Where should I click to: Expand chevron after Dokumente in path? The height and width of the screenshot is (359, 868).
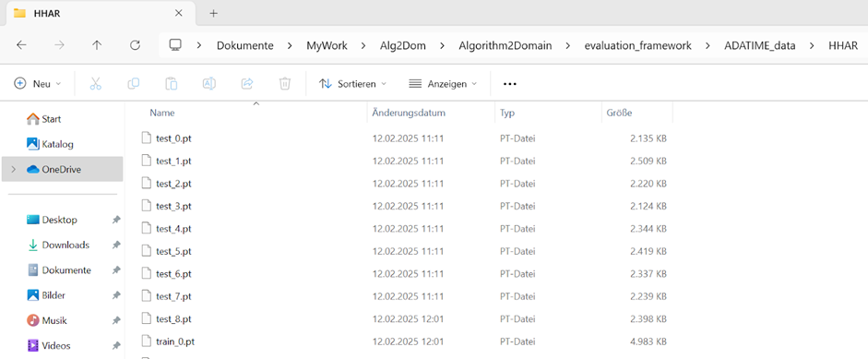click(x=290, y=46)
